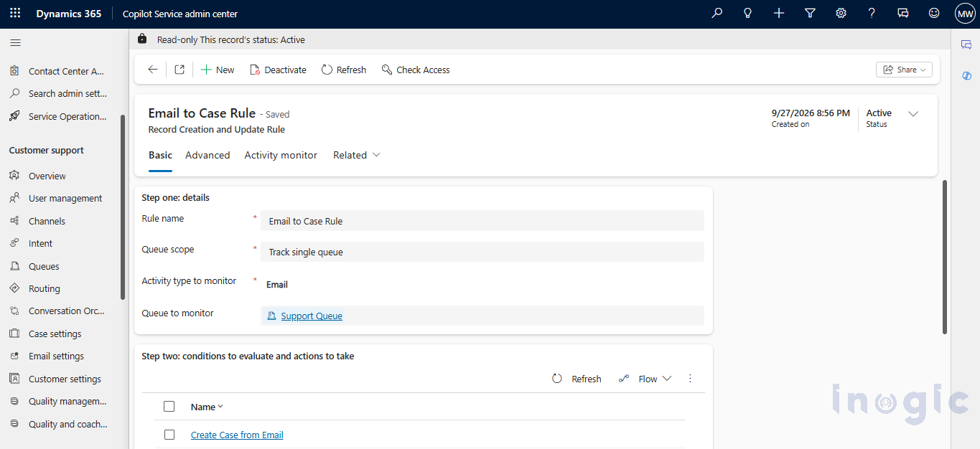Click Refresh in step two subgrid

click(577, 379)
